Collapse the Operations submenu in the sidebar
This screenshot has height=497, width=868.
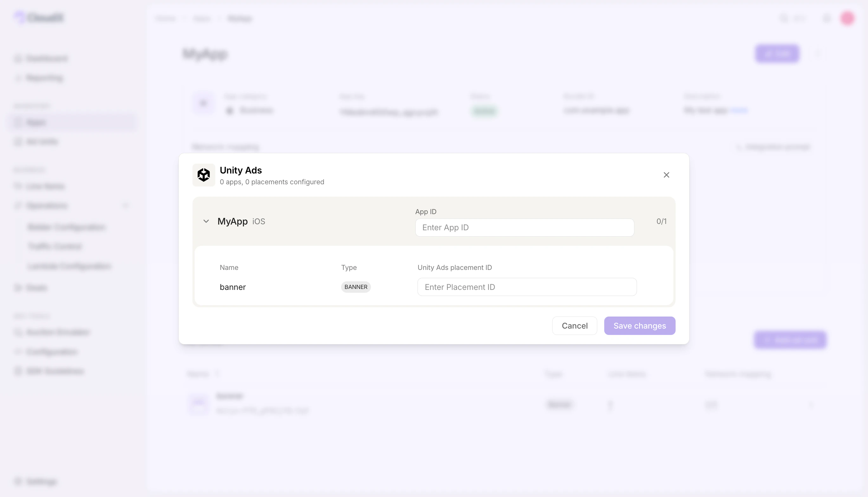[x=126, y=205]
